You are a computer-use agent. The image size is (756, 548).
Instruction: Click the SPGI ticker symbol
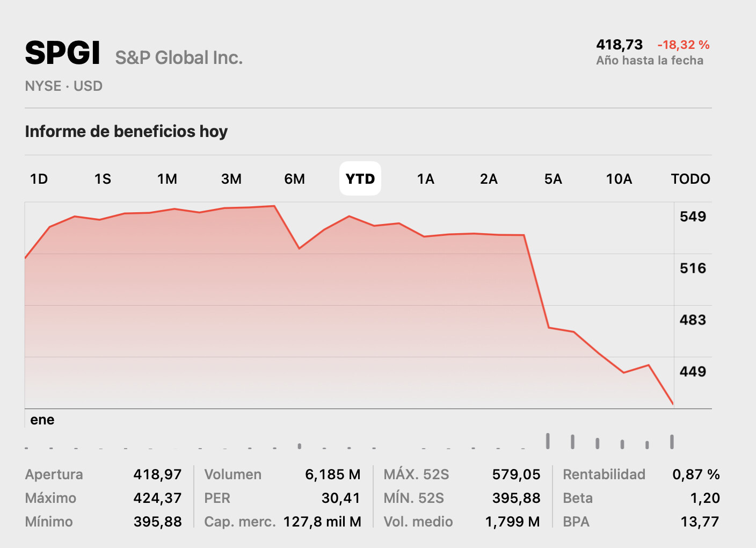[x=62, y=53]
